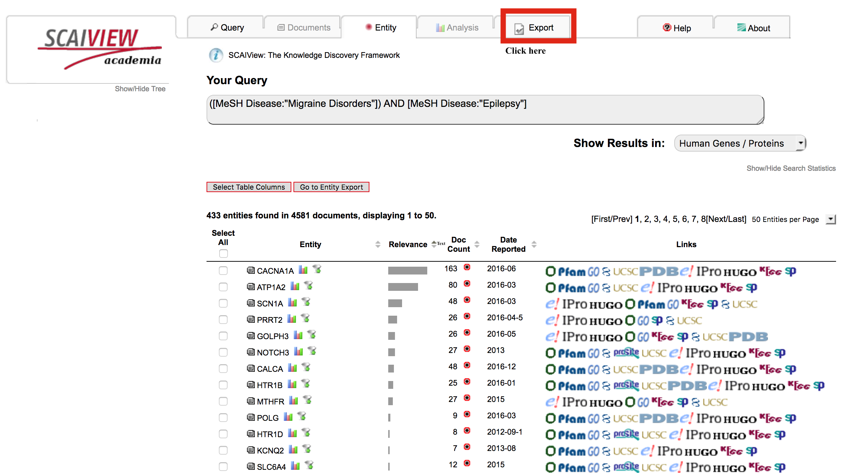
Task: Click the bar chart icon next to CACNA1A
Action: [x=303, y=270]
